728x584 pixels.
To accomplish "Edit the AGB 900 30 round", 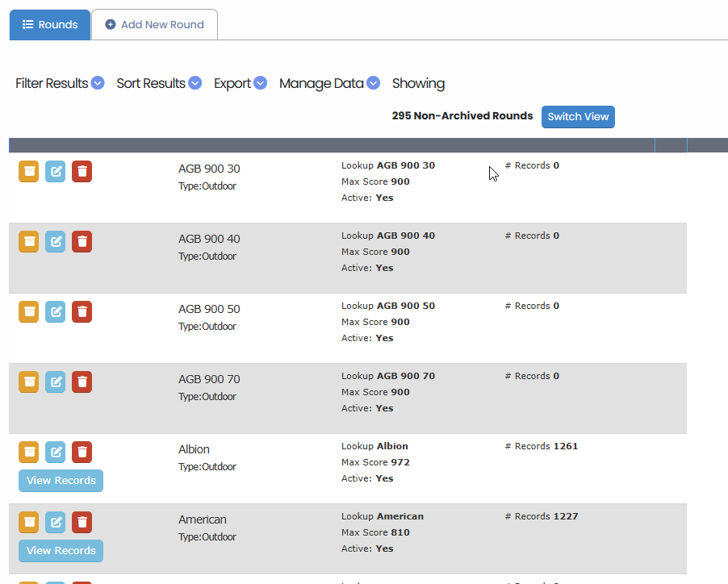I will [x=55, y=172].
